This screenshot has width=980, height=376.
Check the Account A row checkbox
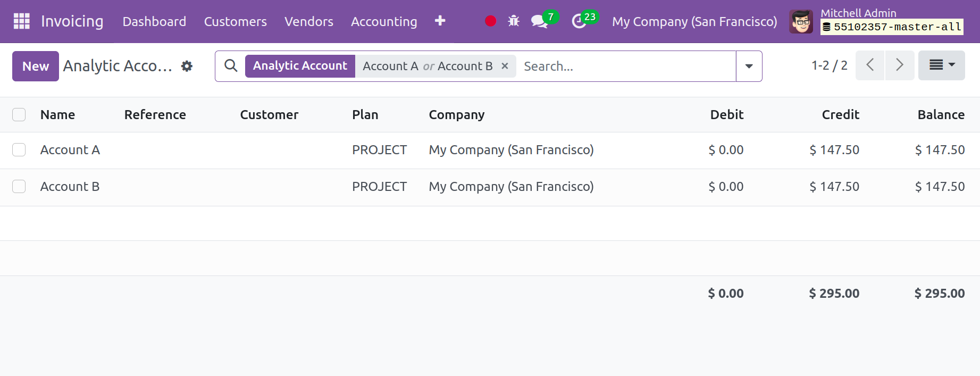(19, 150)
